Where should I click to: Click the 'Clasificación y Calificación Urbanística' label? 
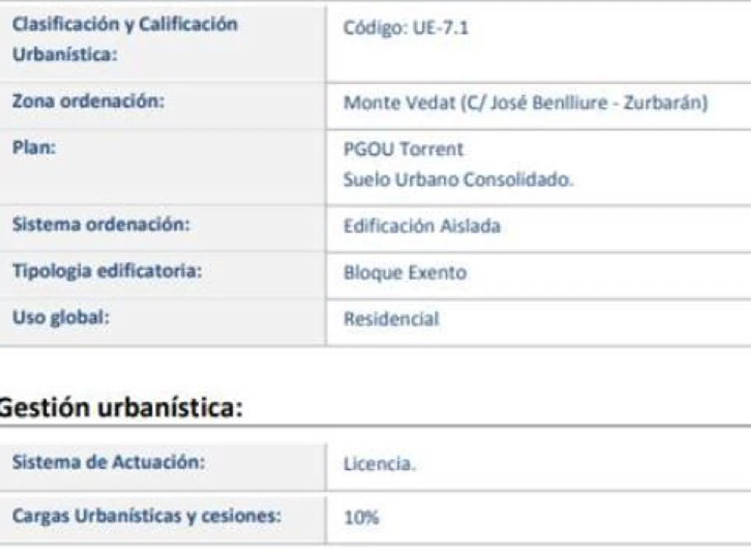(125, 39)
